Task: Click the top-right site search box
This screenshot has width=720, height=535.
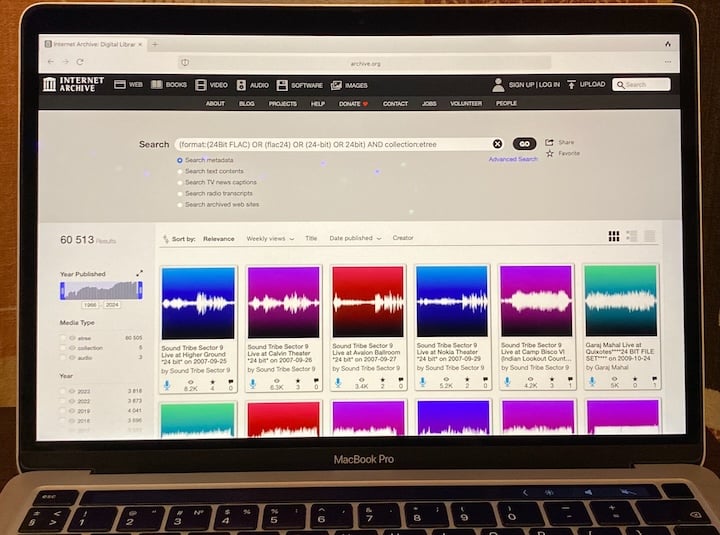Action: (x=641, y=84)
